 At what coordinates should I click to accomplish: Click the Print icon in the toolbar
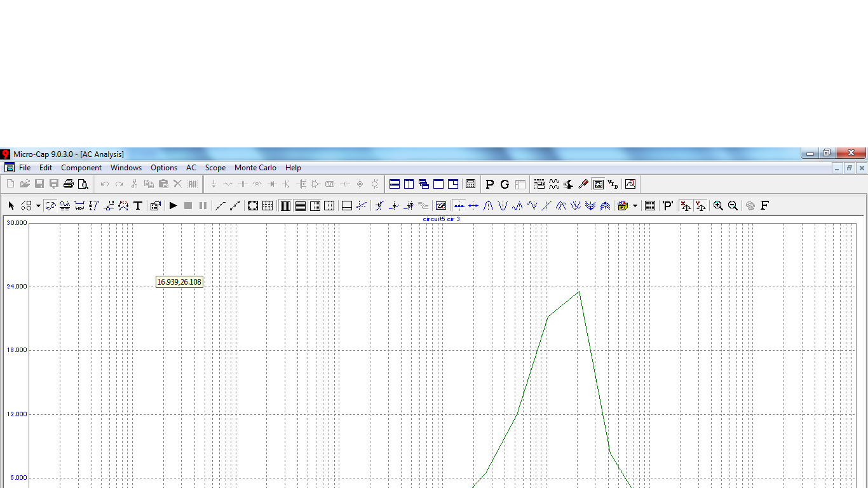69,184
